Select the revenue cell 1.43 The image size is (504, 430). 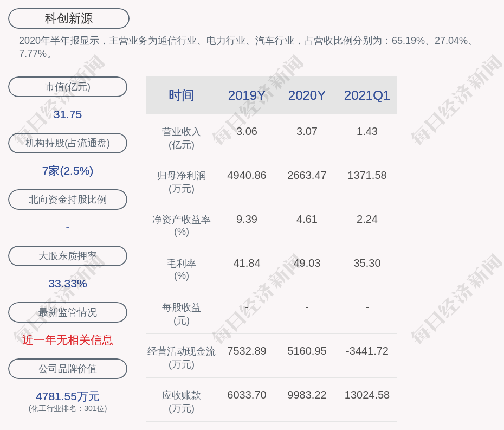pos(367,132)
